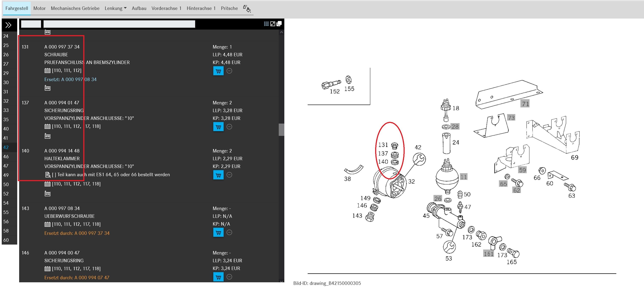The image size is (644, 292).
Task: Open the Lenkung dropdown menu
Action: tap(116, 8)
